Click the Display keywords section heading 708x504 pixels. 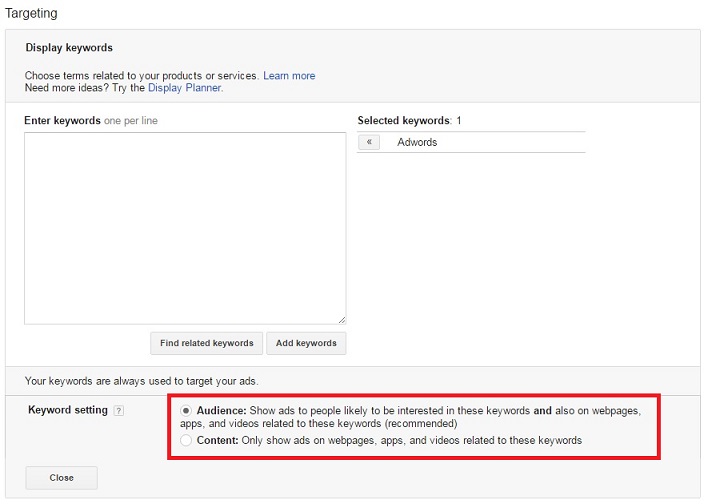(x=69, y=47)
